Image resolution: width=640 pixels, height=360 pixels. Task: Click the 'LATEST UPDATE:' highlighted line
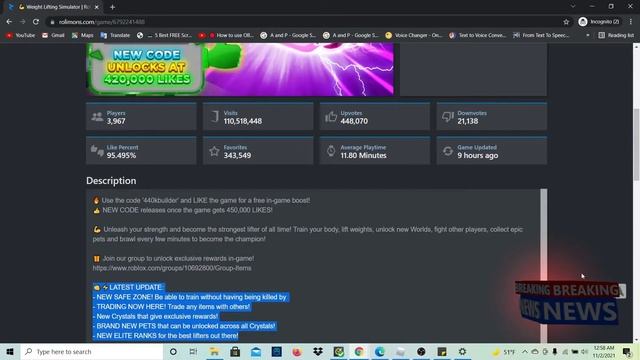click(x=129, y=287)
